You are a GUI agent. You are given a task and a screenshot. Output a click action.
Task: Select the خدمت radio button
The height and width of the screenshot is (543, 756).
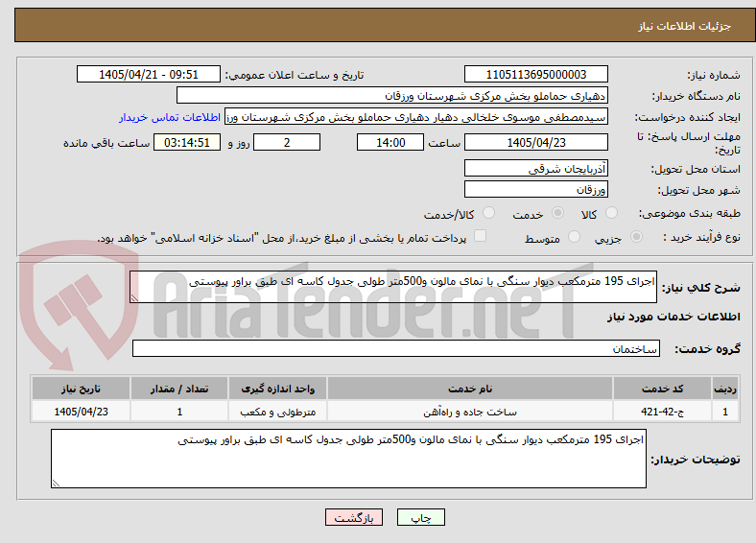click(x=557, y=213)
